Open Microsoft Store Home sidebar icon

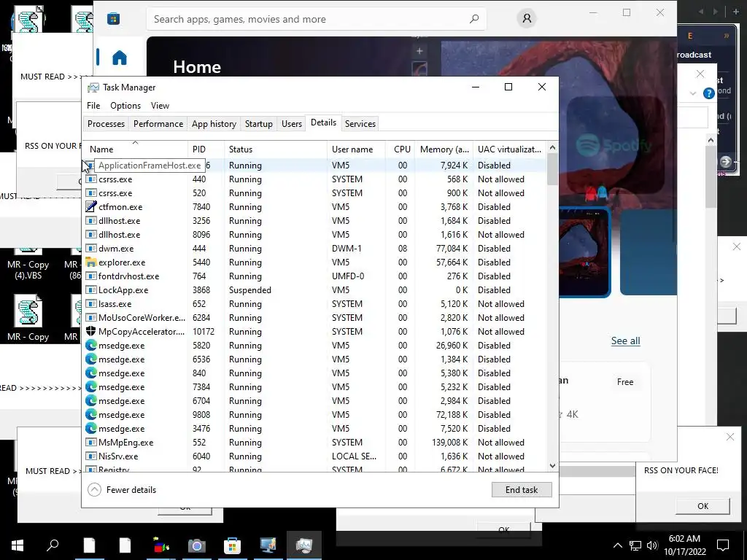click(x=120, y=58)
